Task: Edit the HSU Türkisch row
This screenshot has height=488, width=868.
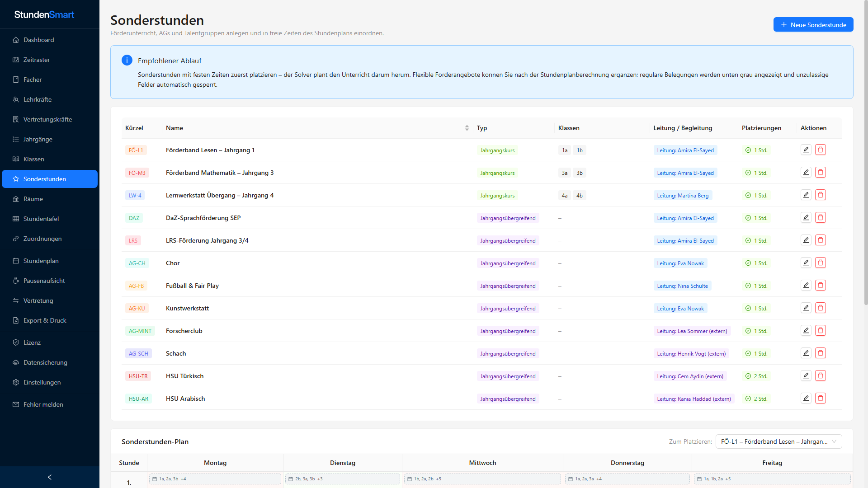Action: (x=806, y=375)
